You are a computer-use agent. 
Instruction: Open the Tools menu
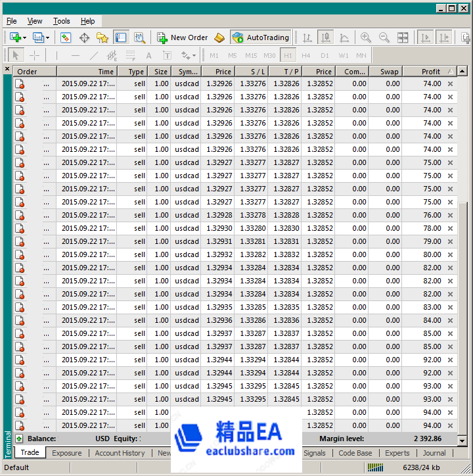coord(62,21)
